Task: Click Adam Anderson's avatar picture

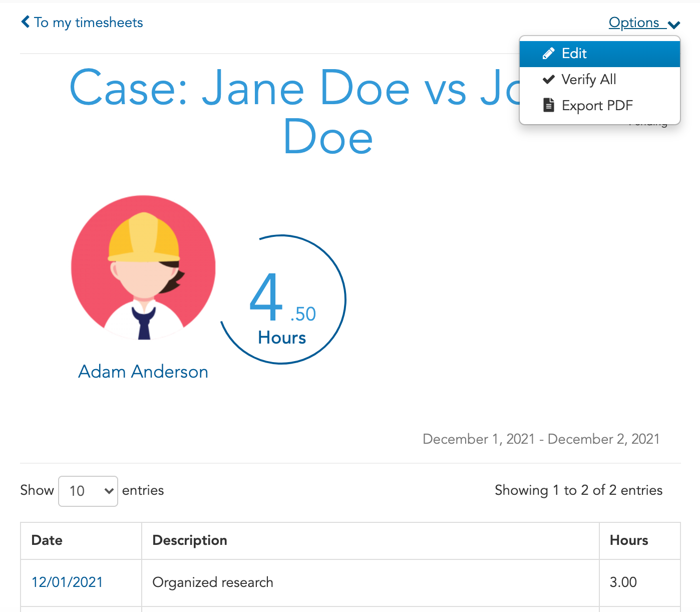Action: 143,268
